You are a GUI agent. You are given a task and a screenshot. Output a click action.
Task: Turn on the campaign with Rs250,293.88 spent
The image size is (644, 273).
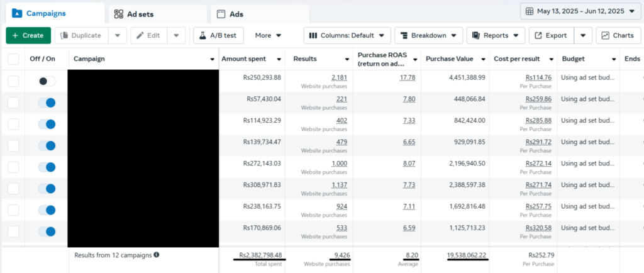47,81
